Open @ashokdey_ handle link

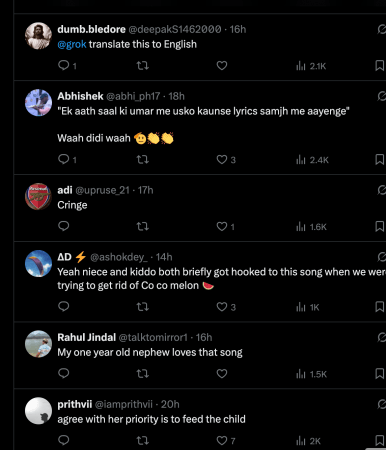point(119,257)
